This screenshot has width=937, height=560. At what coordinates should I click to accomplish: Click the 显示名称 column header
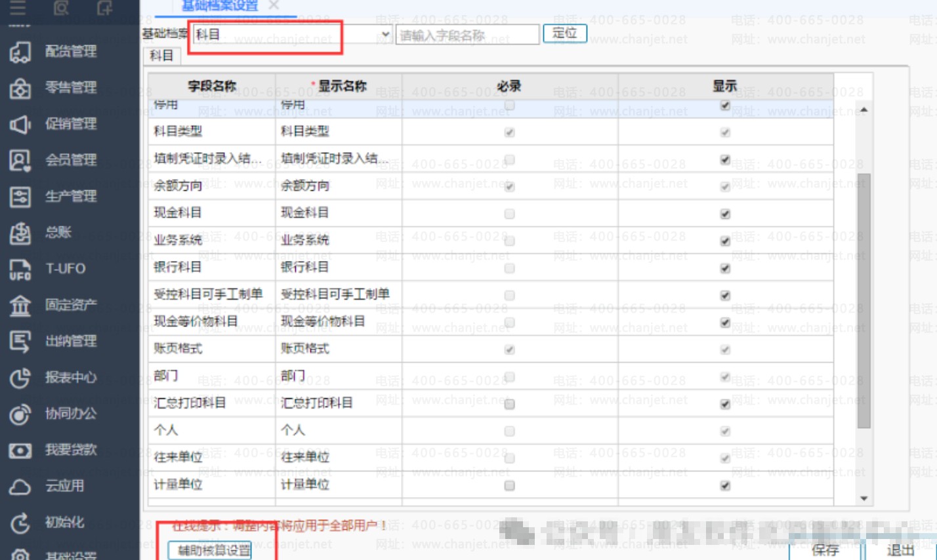click(x=339, y=87)
